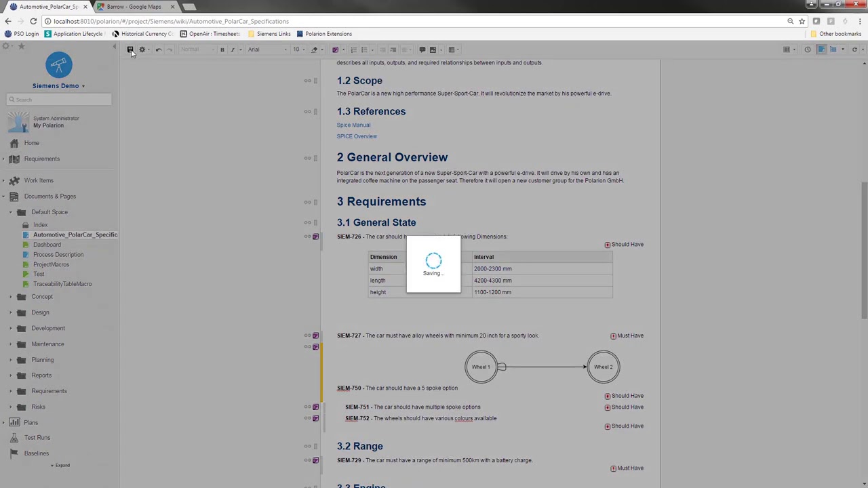Viewport: 868px width, 488px height.
Task: Collapse the navigation sidebar arrow
Action: (114, 46)
